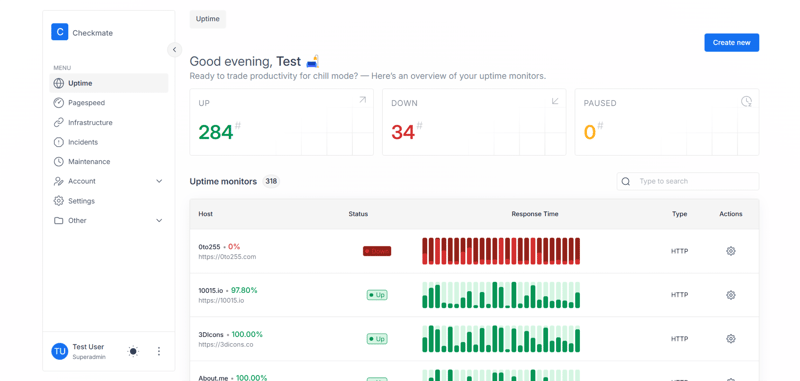Open the three-dot user menu
Viewport: 800px width, 381px height.
point(159,351)
